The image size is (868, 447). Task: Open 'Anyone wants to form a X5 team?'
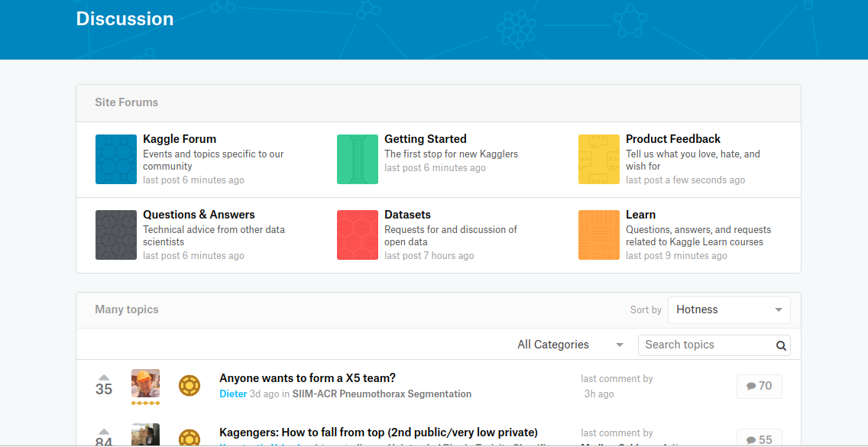click(x=307, y=378)
